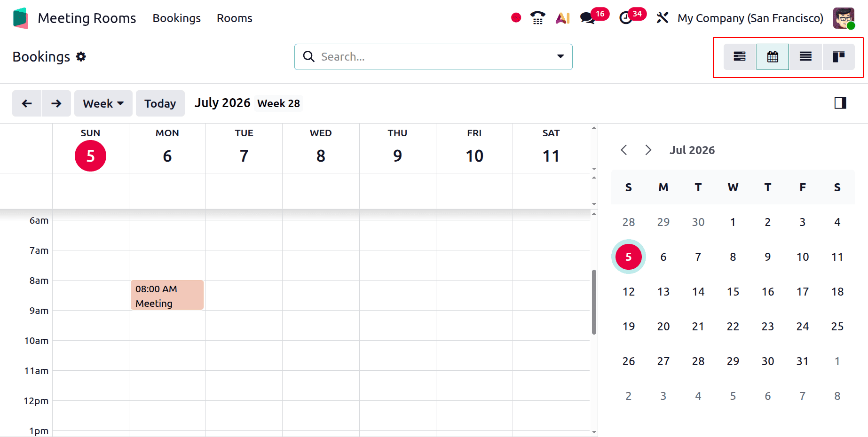Open the user avatar menu
The width and height of the screenshot is (868, 437).
tap(844, 18)
